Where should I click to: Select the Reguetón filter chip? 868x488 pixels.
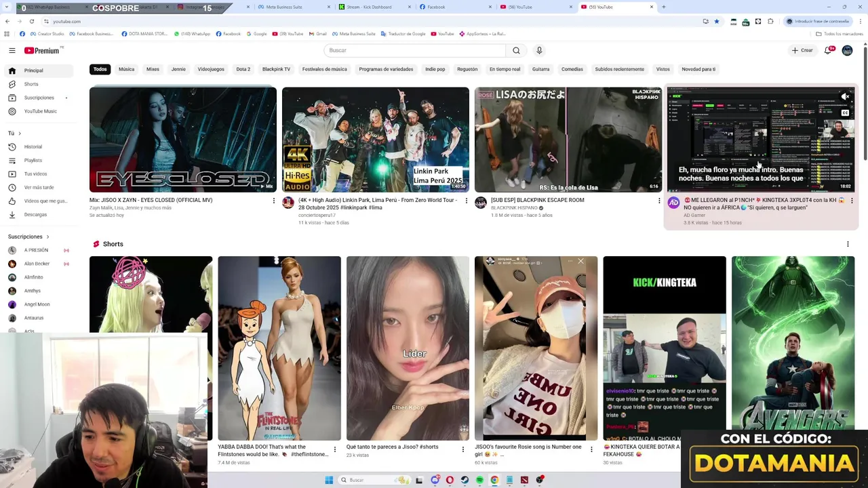tap(467, 69)
